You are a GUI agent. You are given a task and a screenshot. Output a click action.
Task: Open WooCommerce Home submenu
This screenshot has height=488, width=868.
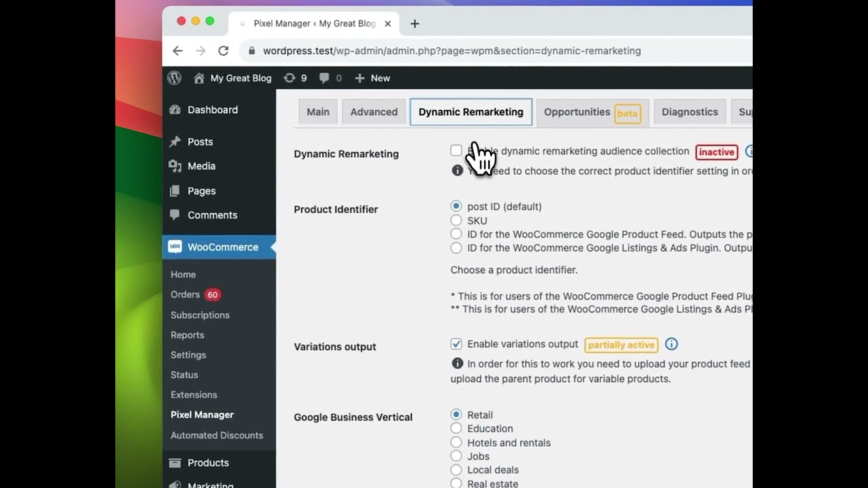click(x=183, y=274)
